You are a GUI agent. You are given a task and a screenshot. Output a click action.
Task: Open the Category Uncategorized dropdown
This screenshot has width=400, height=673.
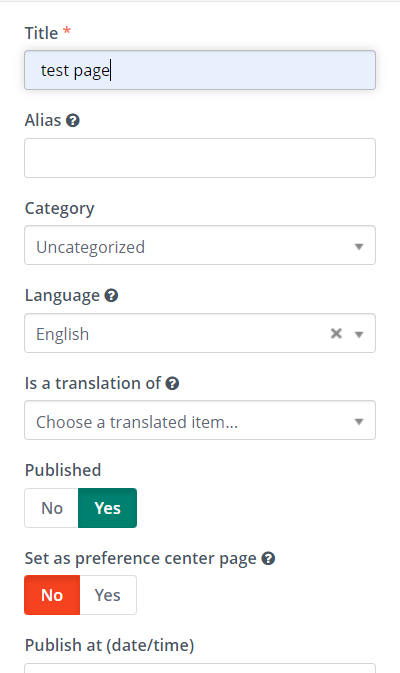200,245
